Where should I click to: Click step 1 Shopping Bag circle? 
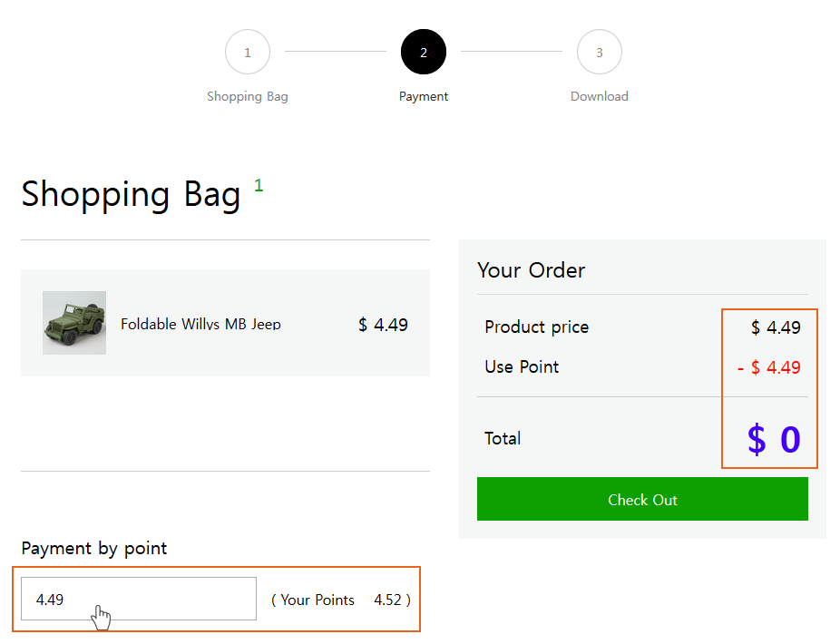click(x=248, y=52)
